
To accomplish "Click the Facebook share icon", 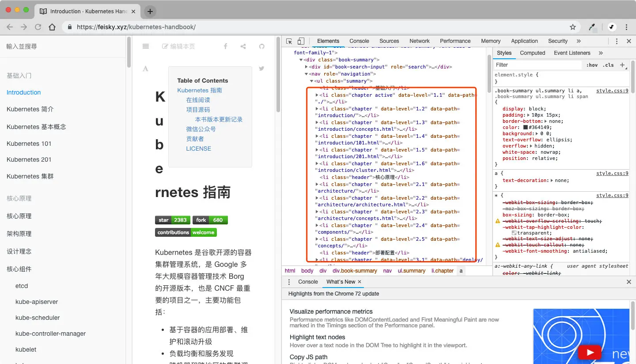I will 225,46.
